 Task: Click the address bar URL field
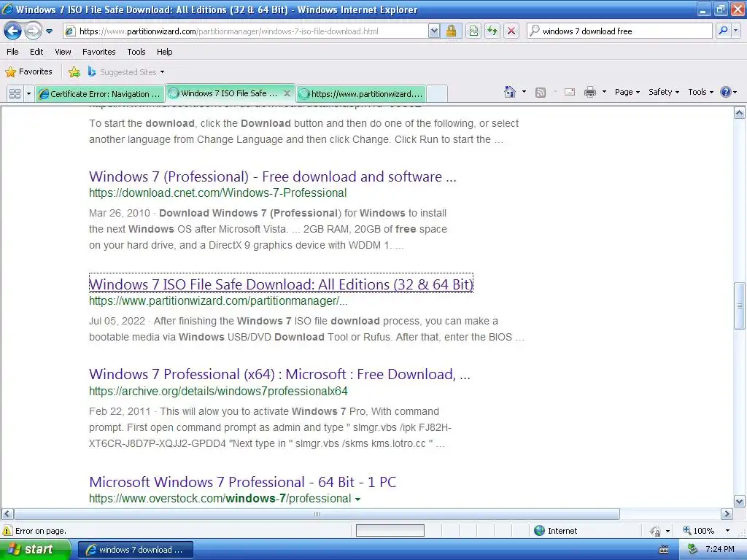(246, 31)
